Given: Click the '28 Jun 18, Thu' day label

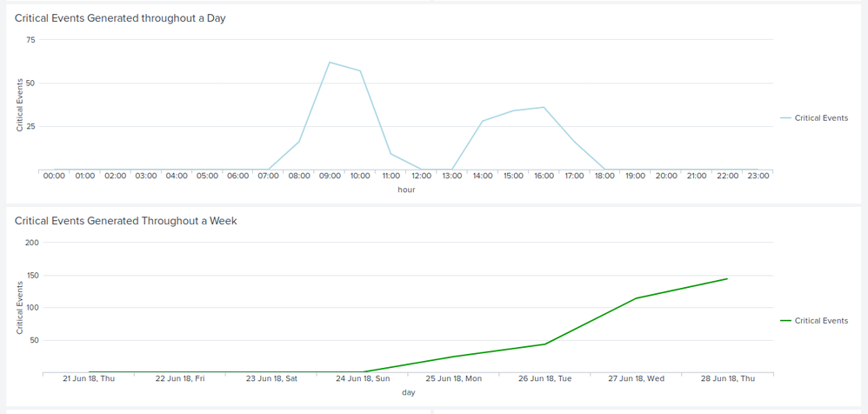Looking at the screenshot, I should tap(727, 379).
